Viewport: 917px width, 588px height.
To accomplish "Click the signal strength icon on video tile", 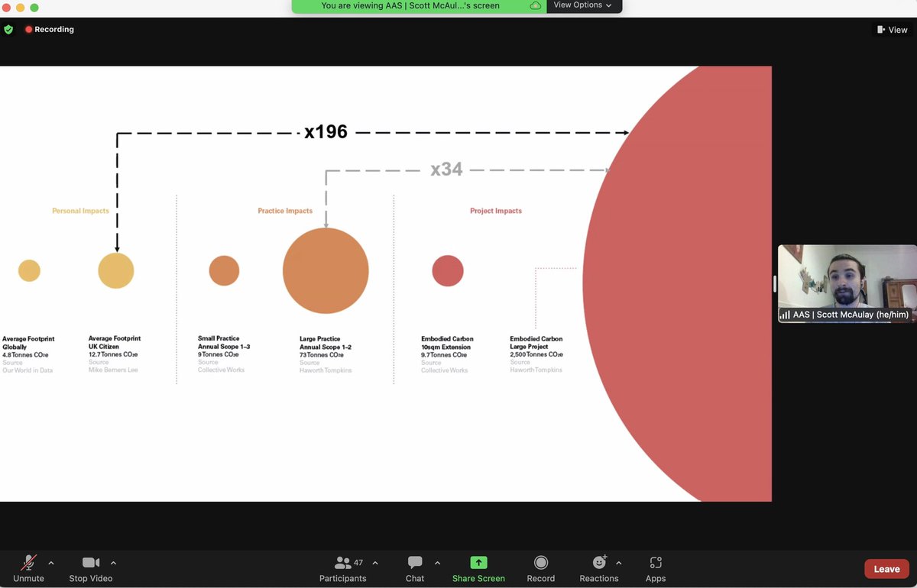I will [784, 314].
